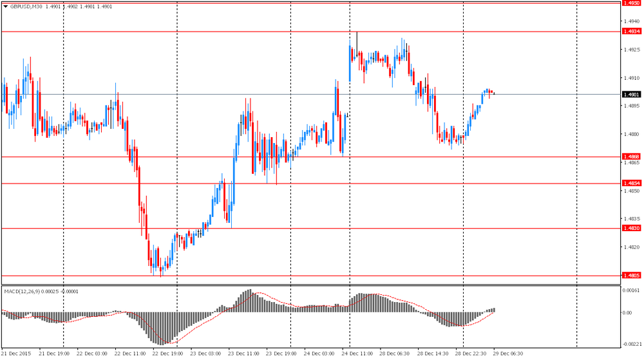Click the 23 Dec 11:00 time label
644x360 pixels.
point(243,354)
